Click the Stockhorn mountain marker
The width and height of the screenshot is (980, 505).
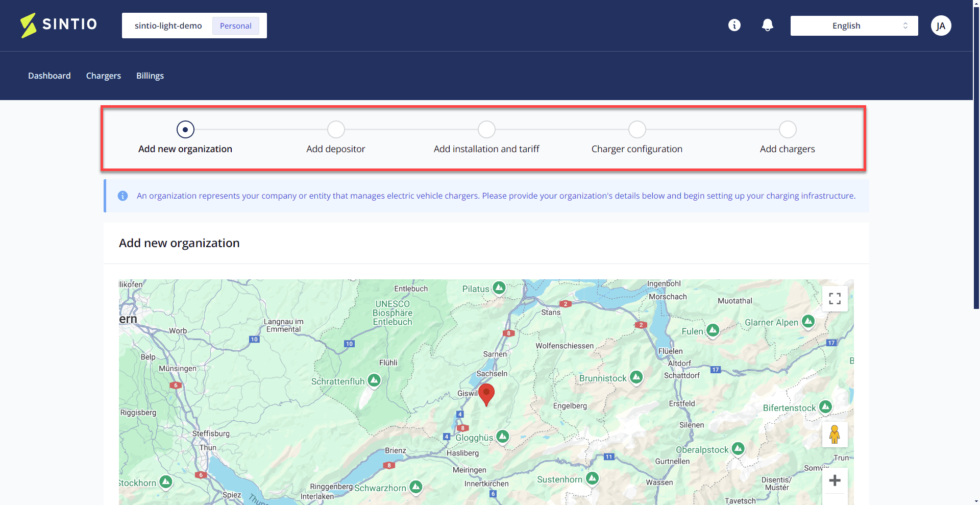pyautogui.click(x=165, y=482)
